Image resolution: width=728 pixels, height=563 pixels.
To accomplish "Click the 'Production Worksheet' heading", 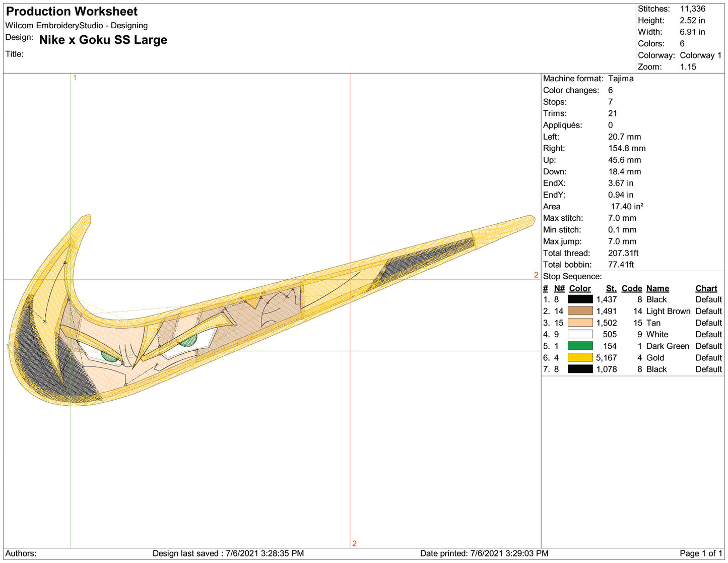I will (72, 12).
